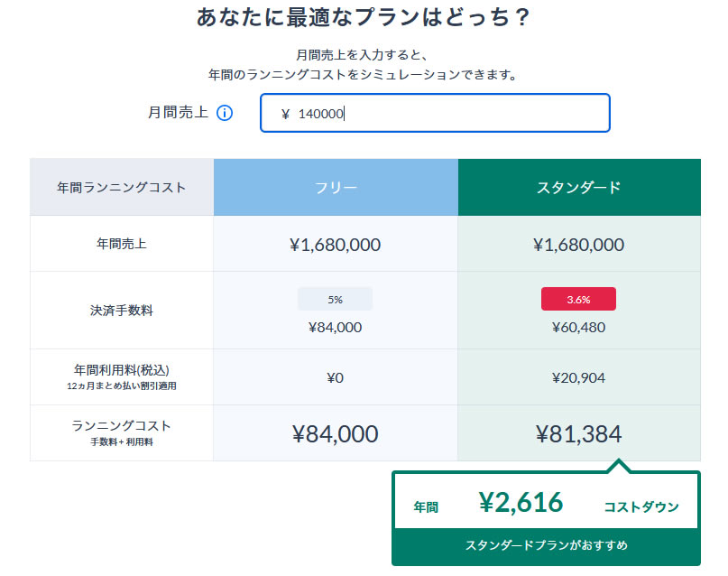This screenshot has width=728, height=576.
Task: Click the ランニングコスト row label
Action: tap(122, 425)
